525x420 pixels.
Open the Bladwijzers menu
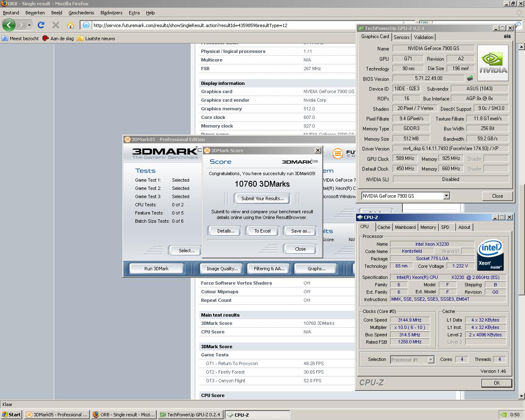[x=112, y=13]
